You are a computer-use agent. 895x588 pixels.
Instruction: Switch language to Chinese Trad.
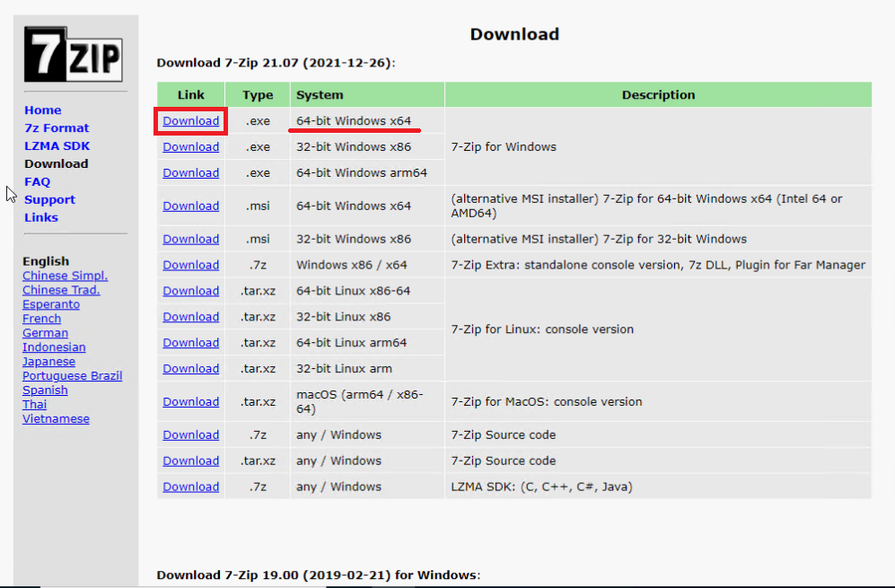(61, 290)
